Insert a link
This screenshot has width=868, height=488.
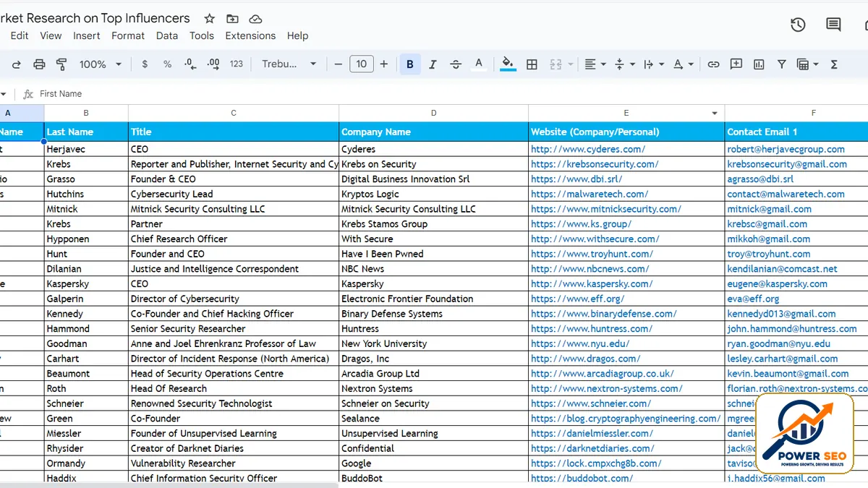click(x=713, y=64)
